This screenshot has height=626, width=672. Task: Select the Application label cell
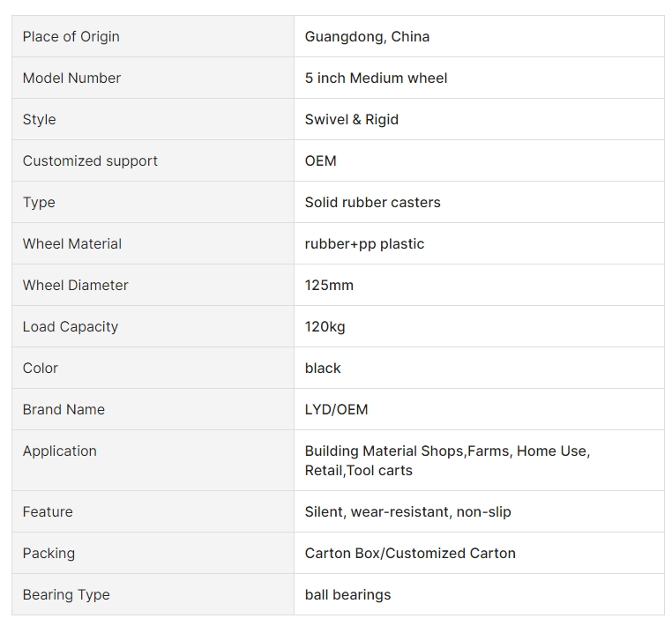(x=153, y=460)
